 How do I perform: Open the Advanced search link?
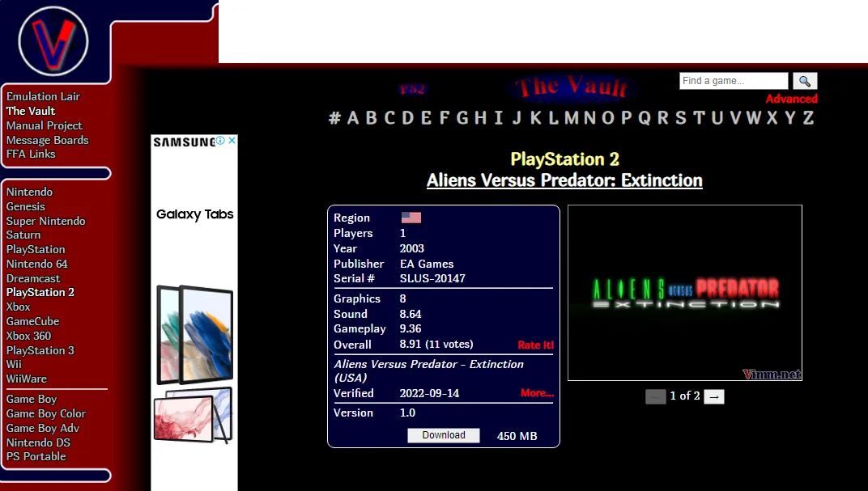791,99
